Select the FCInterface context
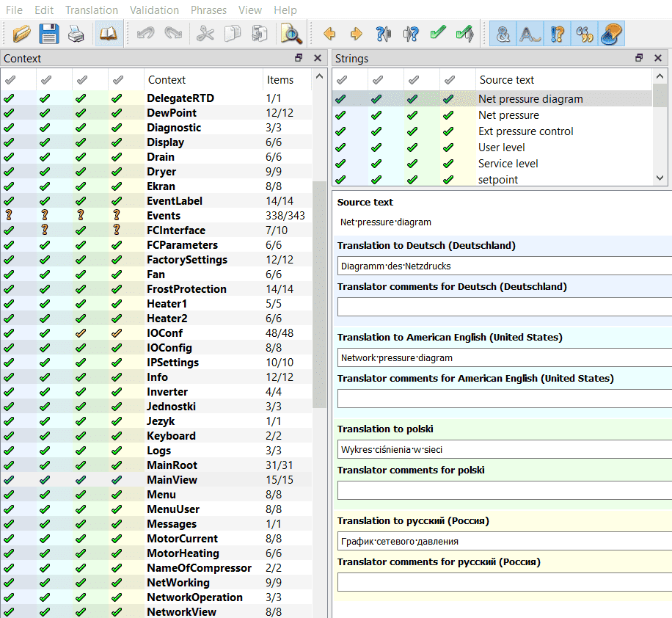Screen dimensions: 672x618 click(156, 230)
